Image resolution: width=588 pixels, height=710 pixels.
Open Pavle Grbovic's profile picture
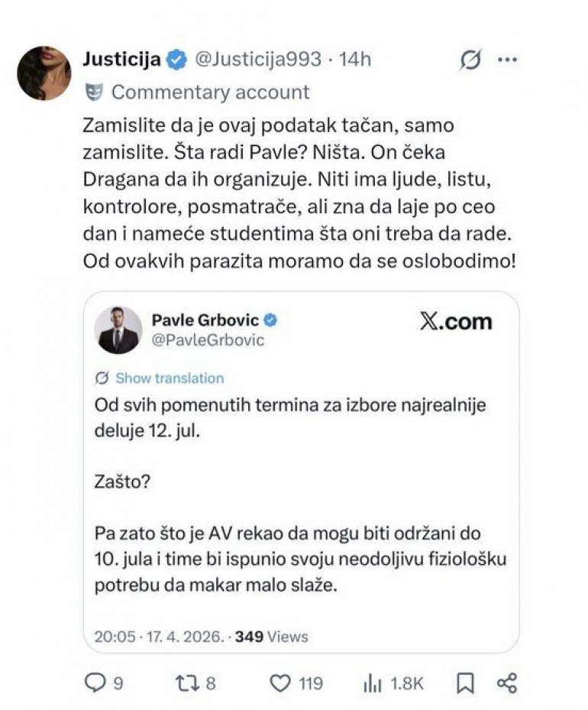tap(118, 330)
